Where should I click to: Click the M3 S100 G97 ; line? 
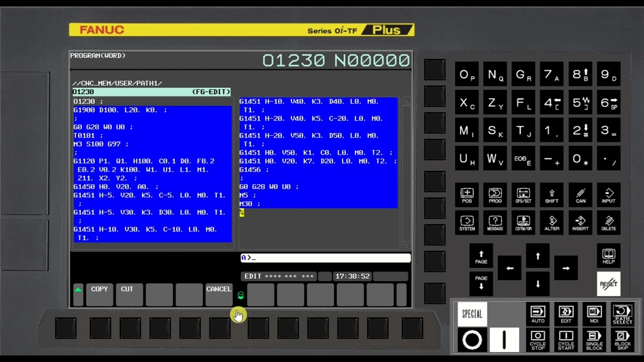pos(101,144)
